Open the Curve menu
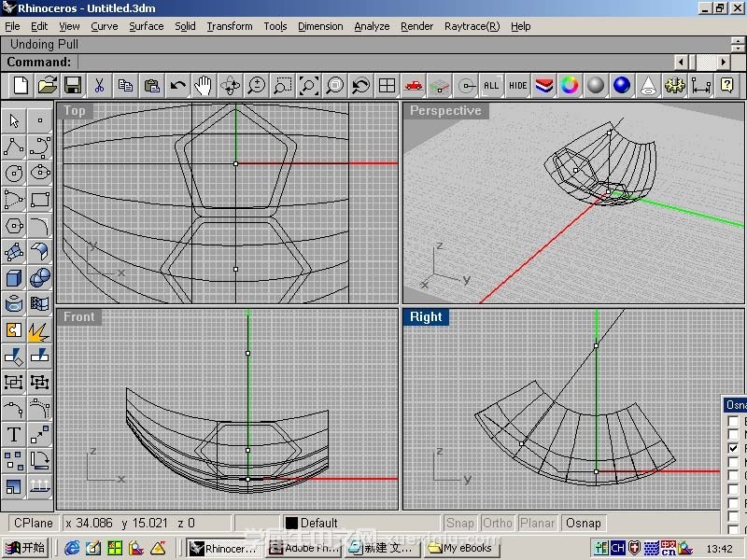 tap(105, 27)
